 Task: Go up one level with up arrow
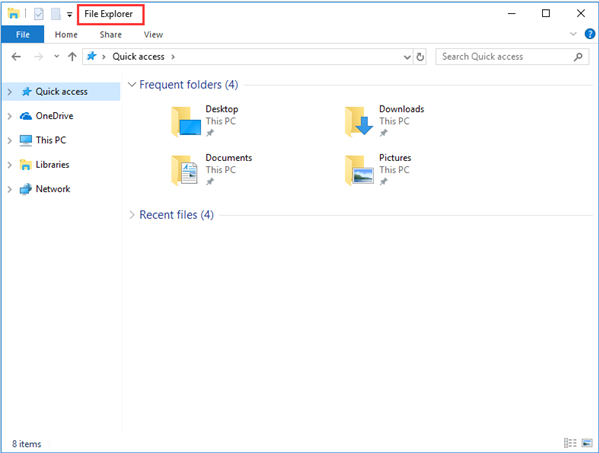tap(72, 57)
